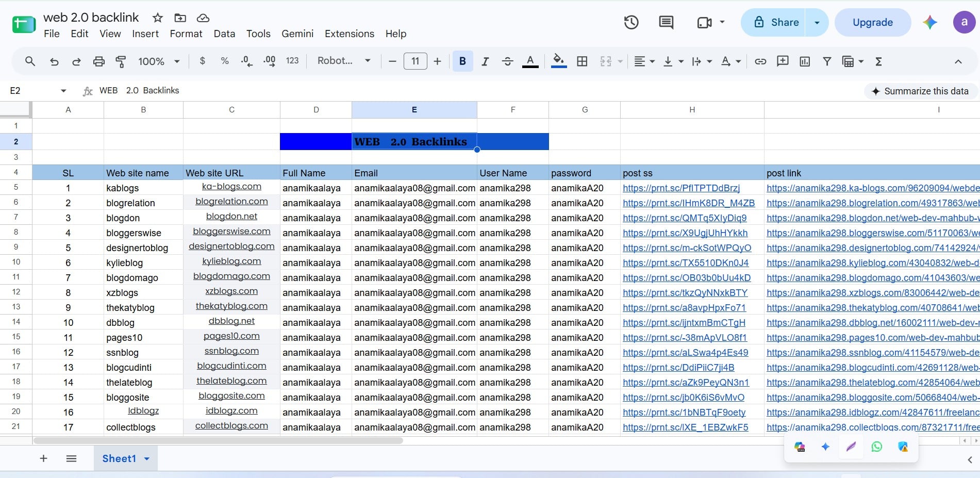Open version history clock icon
Screen dimensions: 980x478
pos(631,22)
